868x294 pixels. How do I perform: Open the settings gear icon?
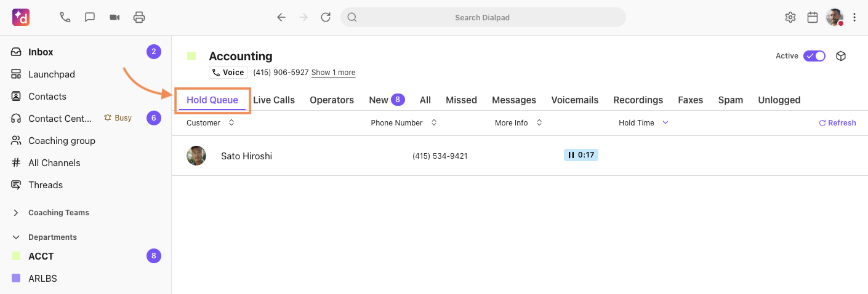click(790, 17)
